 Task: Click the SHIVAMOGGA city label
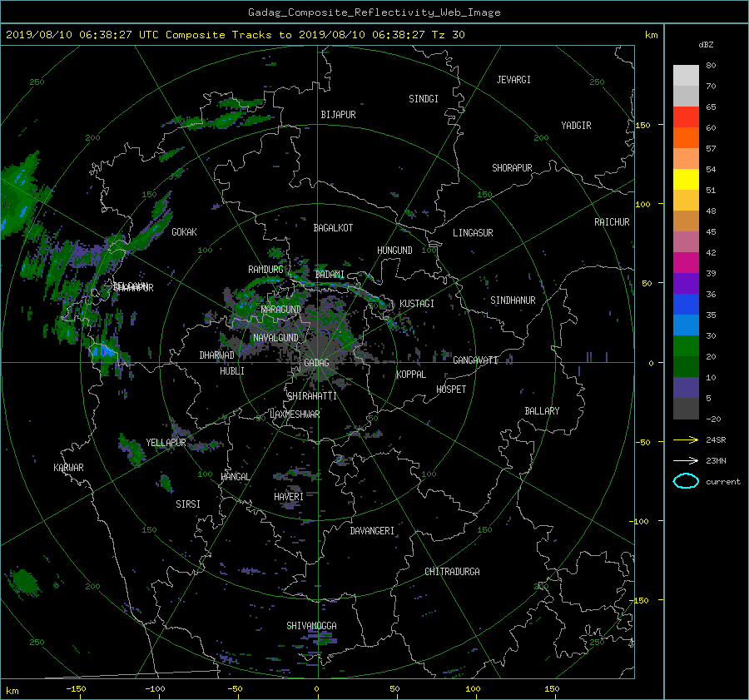click(311, 626)
